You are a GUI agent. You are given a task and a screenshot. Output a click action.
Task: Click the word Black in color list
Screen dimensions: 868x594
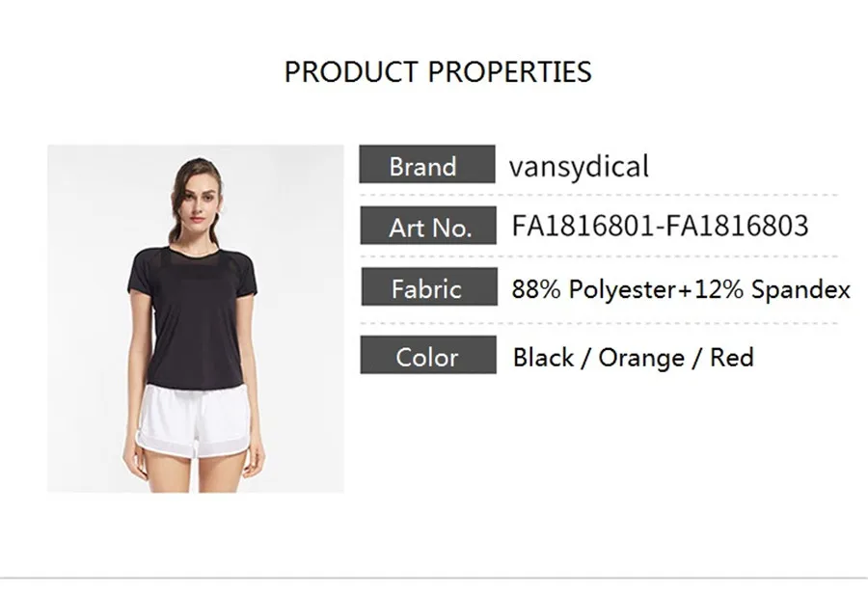coord(543,357)
